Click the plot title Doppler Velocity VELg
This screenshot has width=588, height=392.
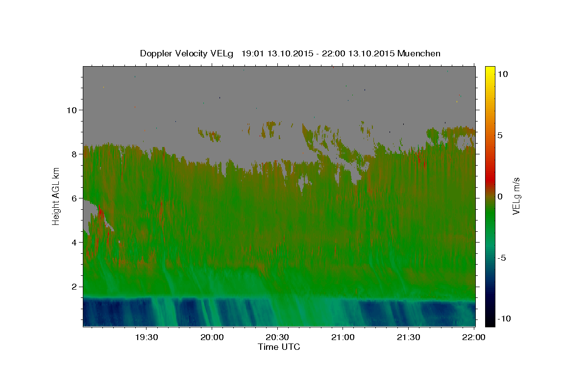[x=188, y=53]
